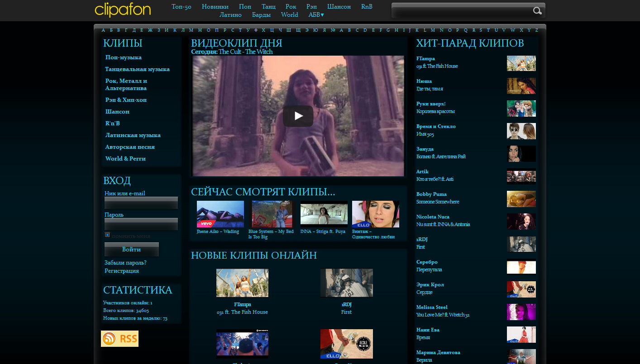Open Серебро chart thumbnail
The width and height of the screenshot is (640, 364).
click(521, 267)
